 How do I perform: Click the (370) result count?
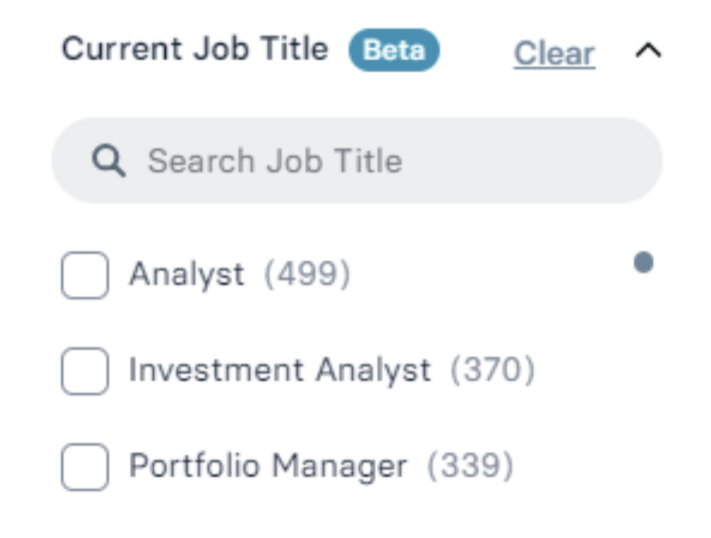click(x=493, y=370)
